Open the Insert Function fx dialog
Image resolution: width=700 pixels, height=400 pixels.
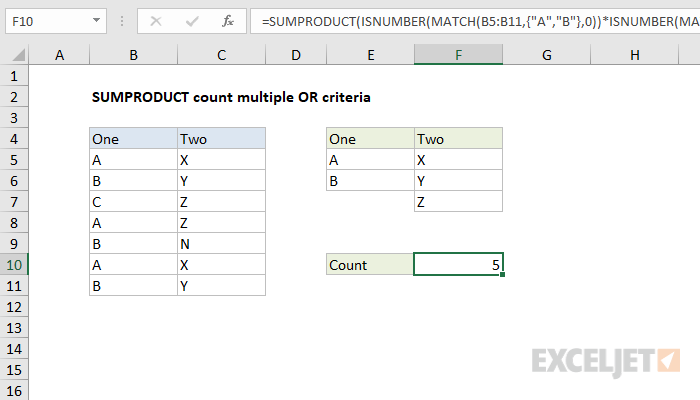click(228, 21)
